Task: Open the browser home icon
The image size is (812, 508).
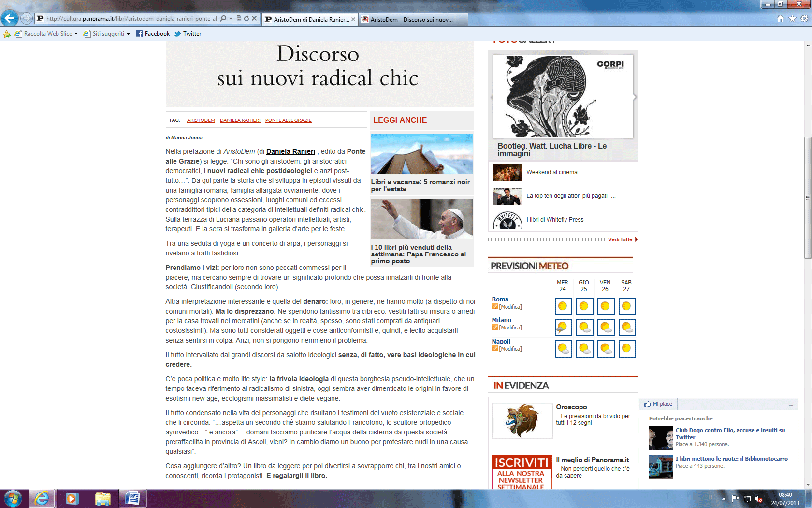Action: pyautogui.click(x=780, y=19)
